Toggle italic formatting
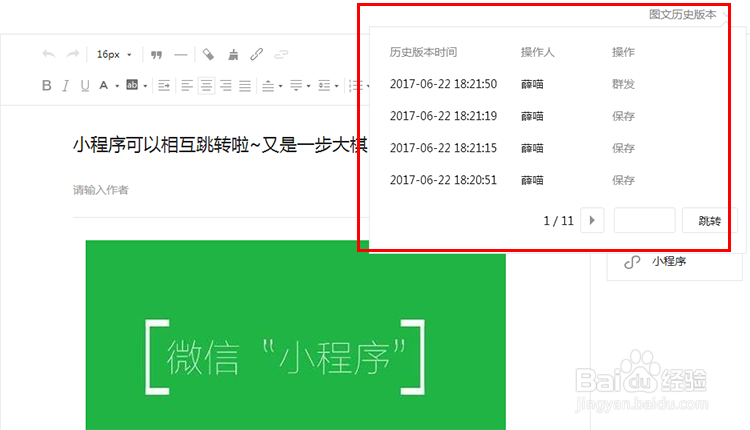The width and height of the screenshot is (750, 430). click(66, 86)
